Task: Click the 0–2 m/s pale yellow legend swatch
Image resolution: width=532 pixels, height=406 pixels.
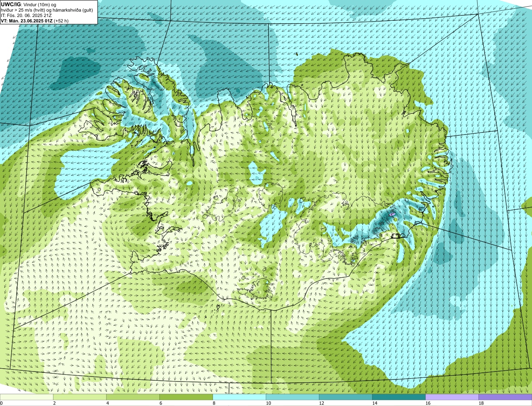Action: (x=27, y=397)
